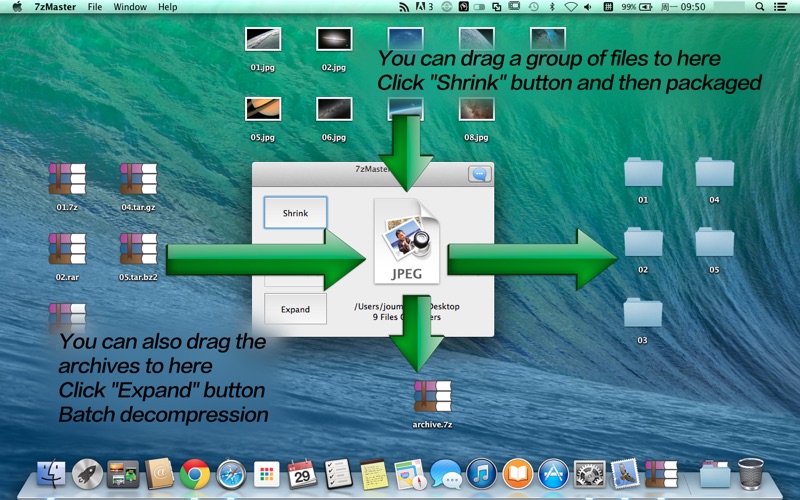
Task: Click the Expand button in 7zMaster
Action: click(x=295, y=309)
